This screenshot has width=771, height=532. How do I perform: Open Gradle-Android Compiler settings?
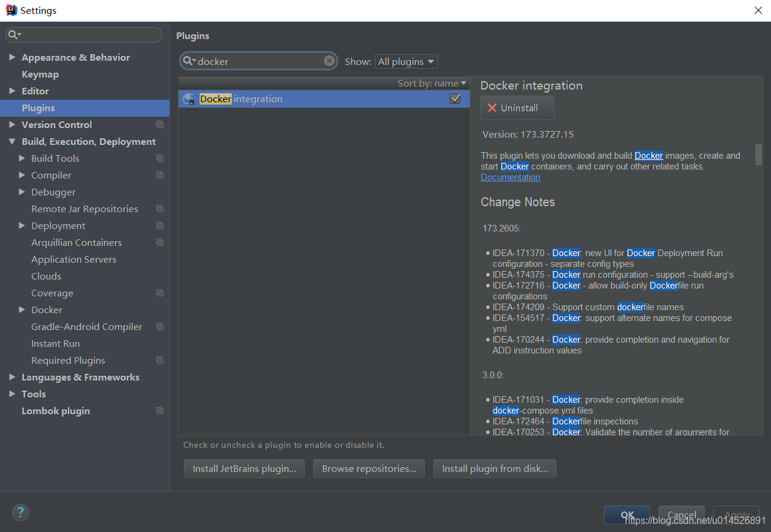(87, 326)
